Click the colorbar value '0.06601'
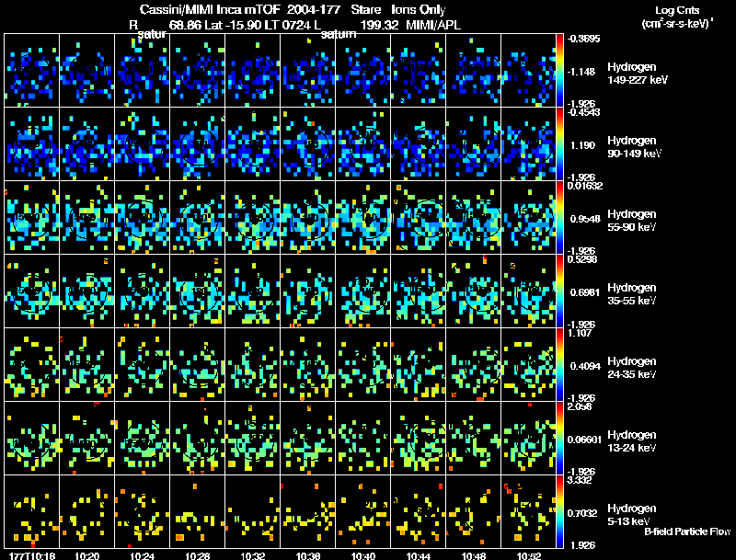The height and width of the screenshot is (560, 736). click(584, 440)
